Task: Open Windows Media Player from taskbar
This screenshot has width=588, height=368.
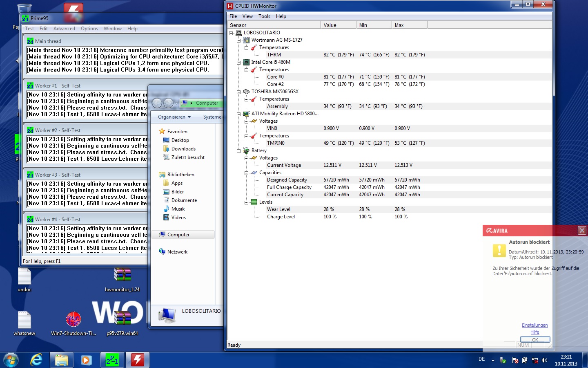Action: point(86,360)
